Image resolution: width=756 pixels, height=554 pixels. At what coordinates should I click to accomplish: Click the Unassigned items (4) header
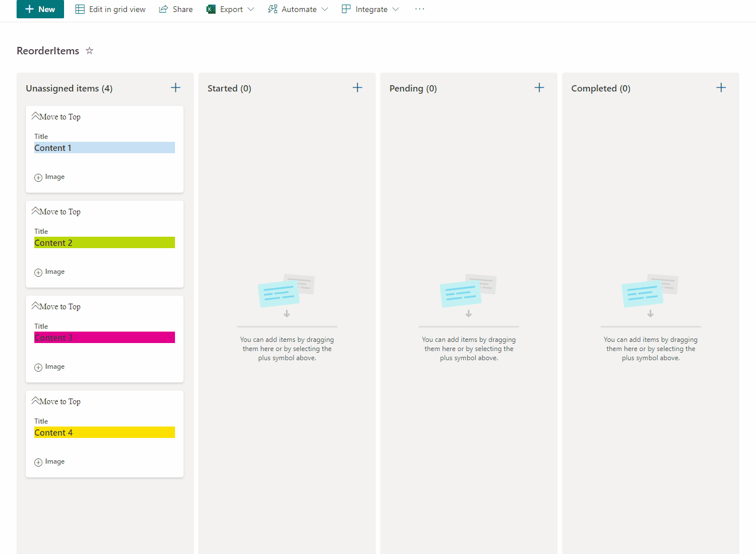[69, 88]
